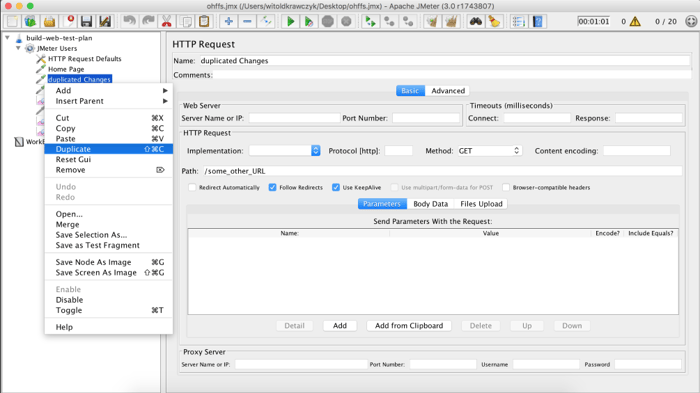The height and width of the screenshot is (393, 700).
Task: Click the blue plus Expand All icon
Action: pyautogui.click(x=229, y=21)
